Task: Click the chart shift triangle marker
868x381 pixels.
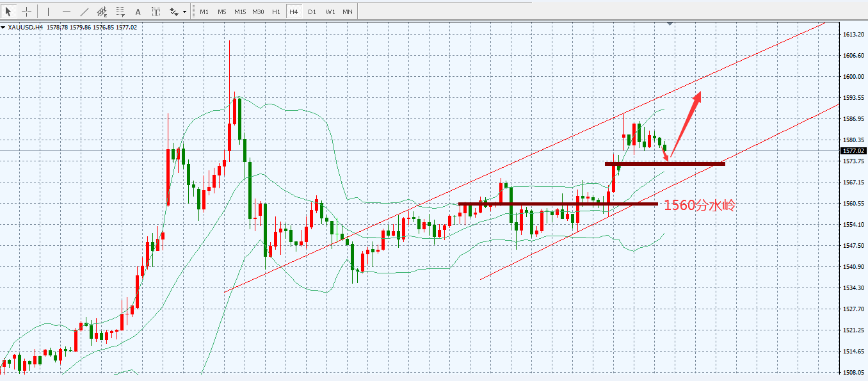Action: point(670,24)
